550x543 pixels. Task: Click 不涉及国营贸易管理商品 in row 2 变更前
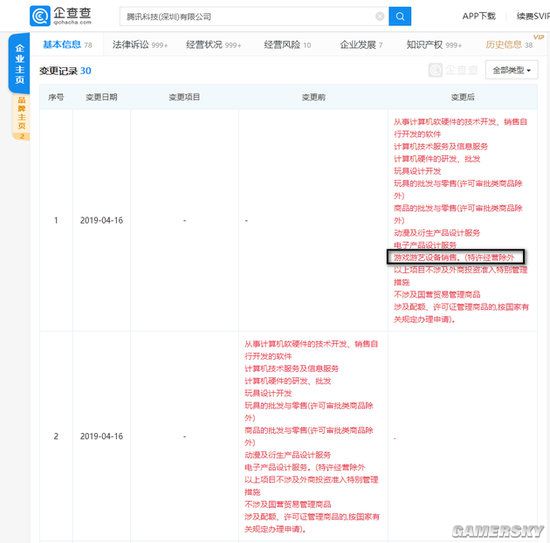288,504
